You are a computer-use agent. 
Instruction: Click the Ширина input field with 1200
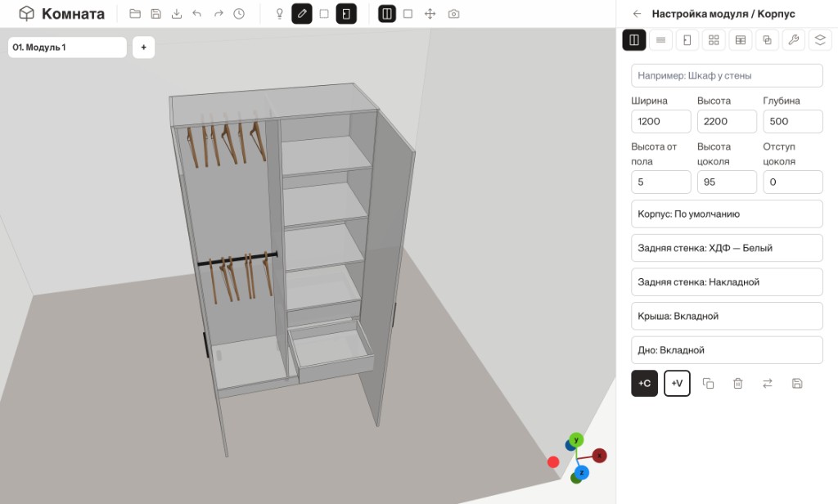click(x=661, y=122)
